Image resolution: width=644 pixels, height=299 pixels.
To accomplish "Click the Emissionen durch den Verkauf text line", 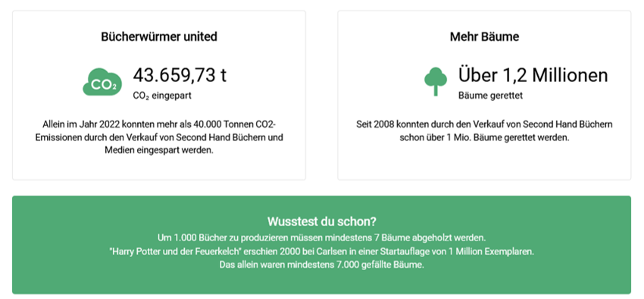I will [x=159, y=137].
